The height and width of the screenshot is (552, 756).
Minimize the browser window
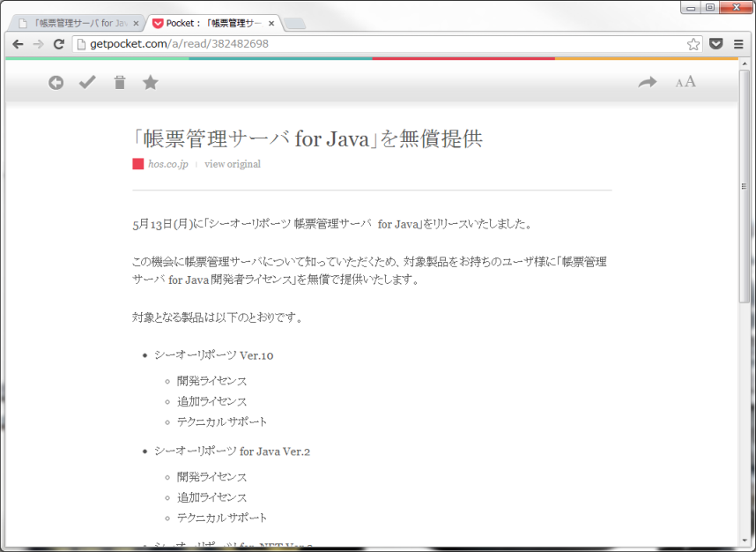point(691,7)
